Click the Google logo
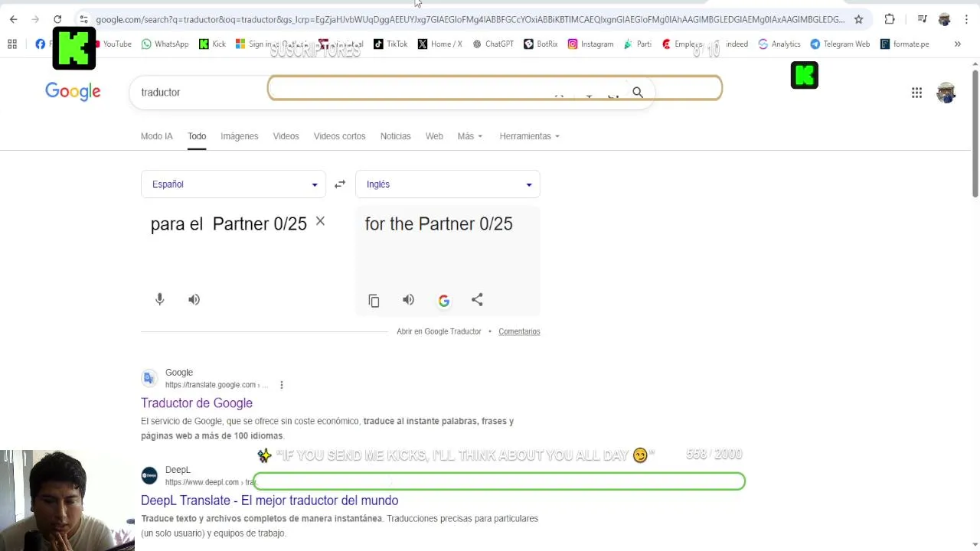 click(x=73, y=92)
